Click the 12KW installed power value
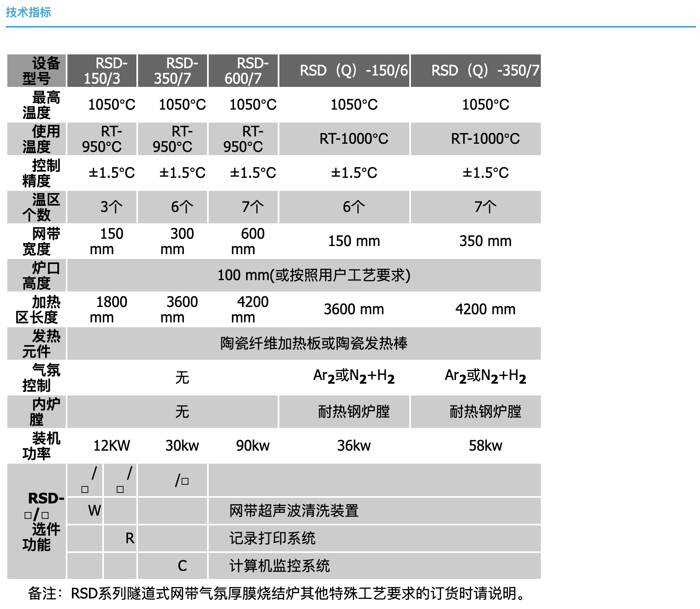Viewport: 700px width, 609px height. click(x=112, y=446)
